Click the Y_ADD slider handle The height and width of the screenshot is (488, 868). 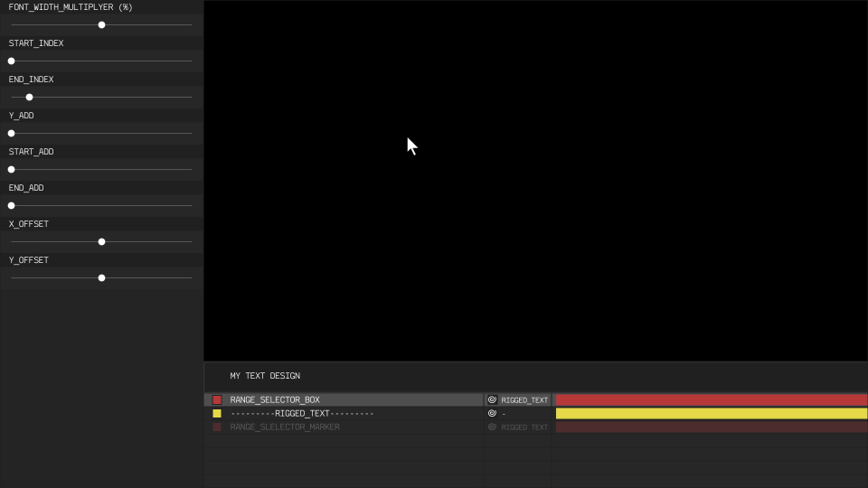pyautogui.click(x=11, y=134)
